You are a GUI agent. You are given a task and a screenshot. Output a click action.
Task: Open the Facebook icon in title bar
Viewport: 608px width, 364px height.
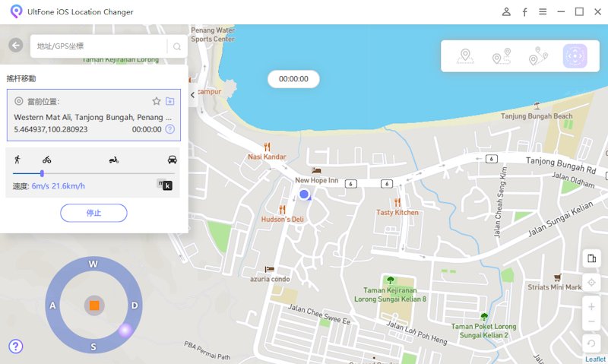point(524,12)
